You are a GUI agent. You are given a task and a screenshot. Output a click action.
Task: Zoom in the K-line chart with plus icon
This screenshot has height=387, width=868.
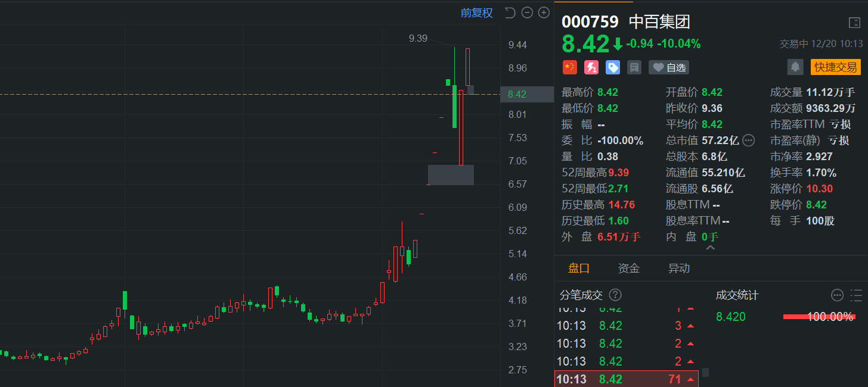(544, 13)
